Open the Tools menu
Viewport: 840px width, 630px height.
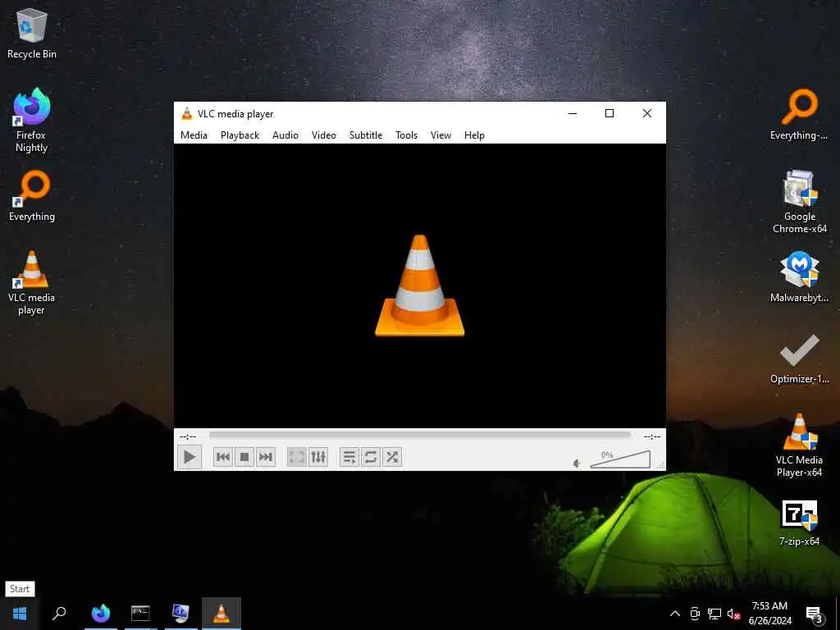[407, 135]
